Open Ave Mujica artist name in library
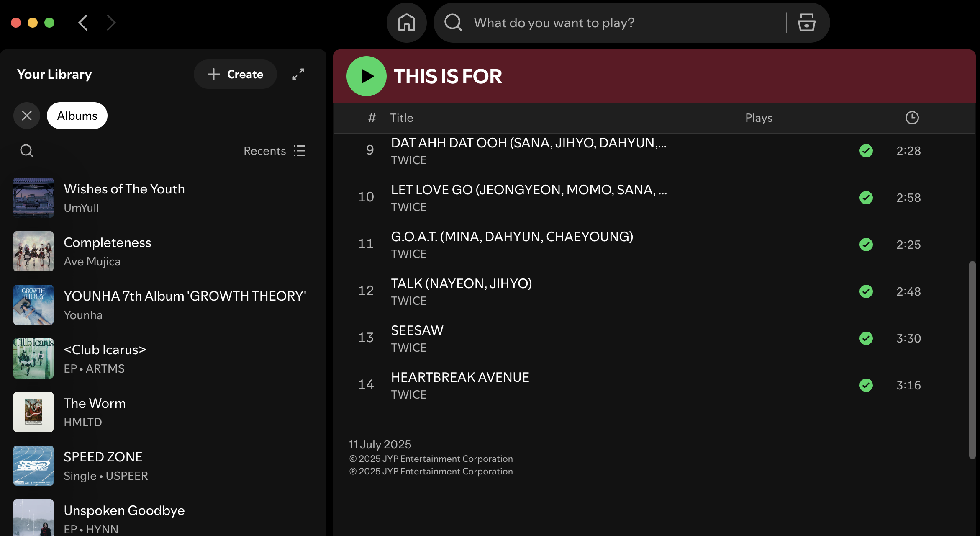The height and width of the screenshot is (536, 980). (x=92, y=262)
